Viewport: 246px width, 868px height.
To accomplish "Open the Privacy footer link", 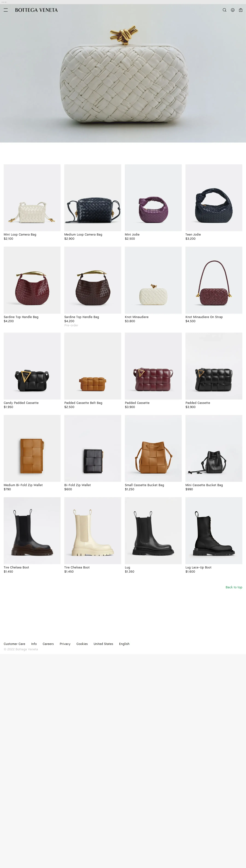I will 65,644.
